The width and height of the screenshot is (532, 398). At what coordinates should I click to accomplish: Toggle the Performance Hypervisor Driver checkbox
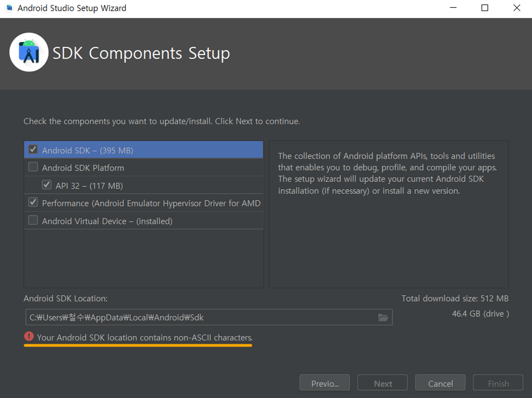[33, 202]
